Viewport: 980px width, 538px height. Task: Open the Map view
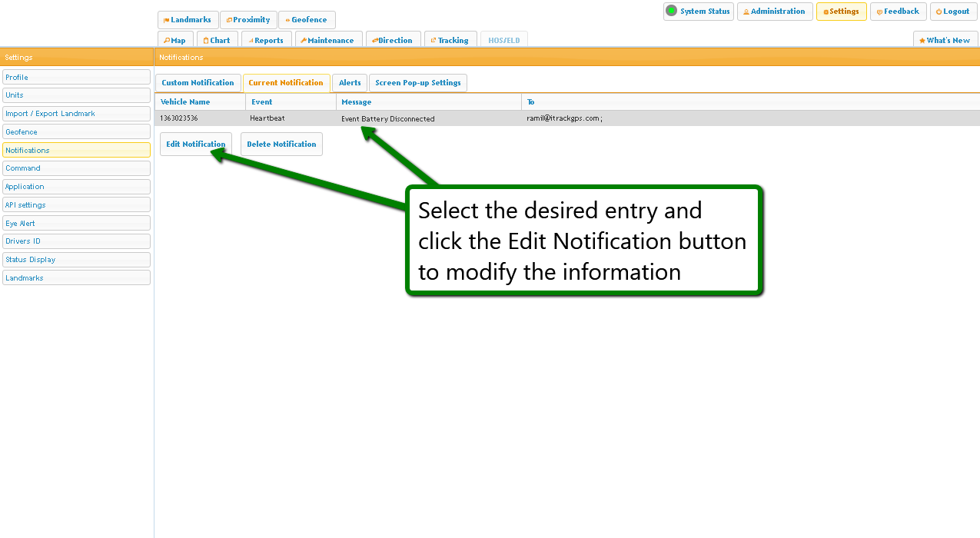click(x=175, y=40)
